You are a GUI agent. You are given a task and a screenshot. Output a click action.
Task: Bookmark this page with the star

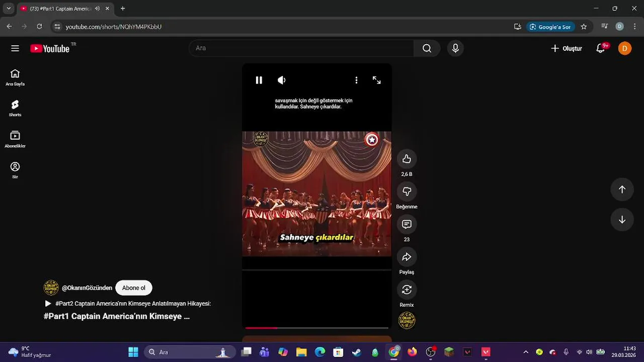point(584,27)
